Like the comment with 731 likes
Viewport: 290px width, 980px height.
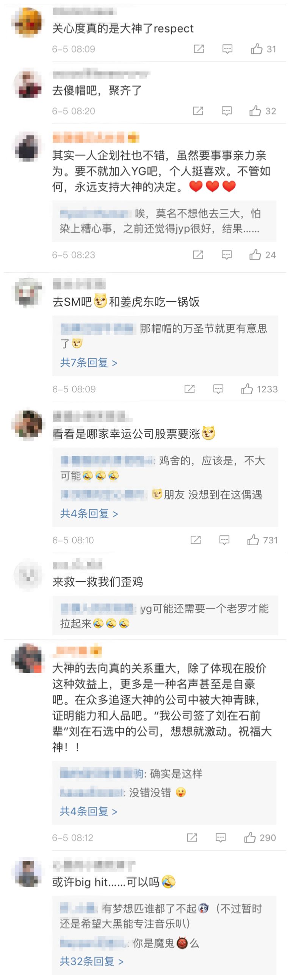[x=262, y=540]
